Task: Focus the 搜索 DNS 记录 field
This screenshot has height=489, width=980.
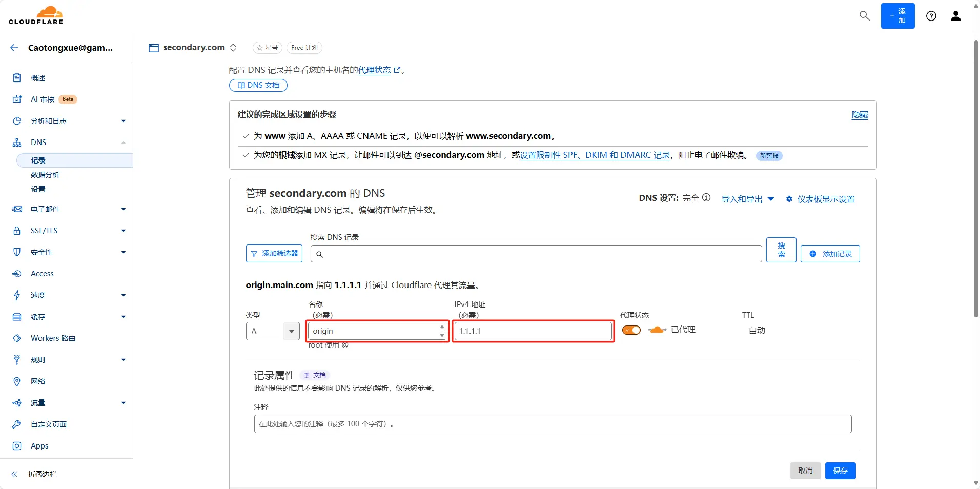Action: (x=536, y=254)
